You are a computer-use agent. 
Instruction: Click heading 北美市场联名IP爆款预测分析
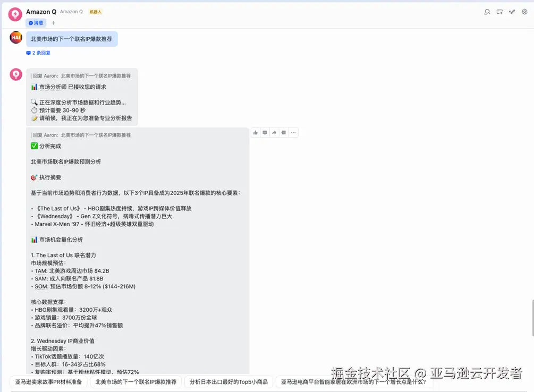point(66,162)
